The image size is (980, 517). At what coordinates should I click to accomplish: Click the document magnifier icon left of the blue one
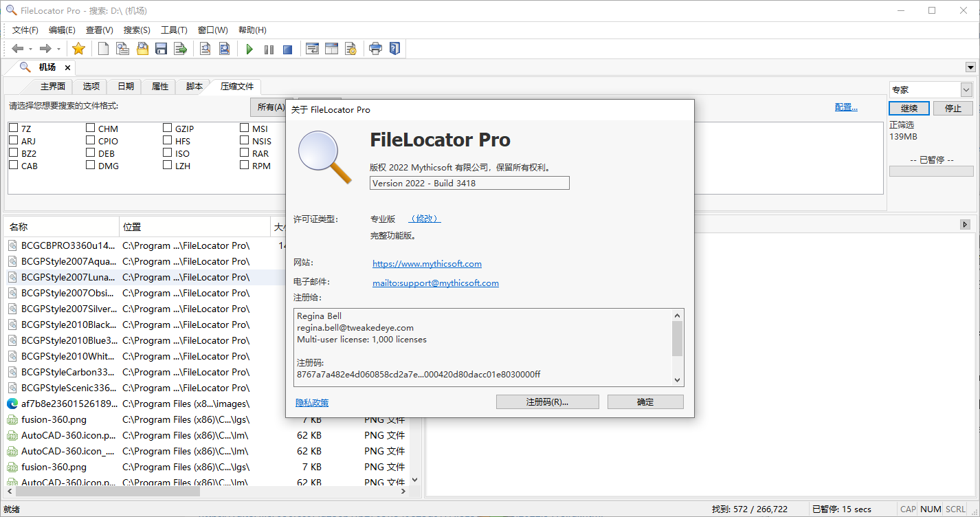point(205,49)
